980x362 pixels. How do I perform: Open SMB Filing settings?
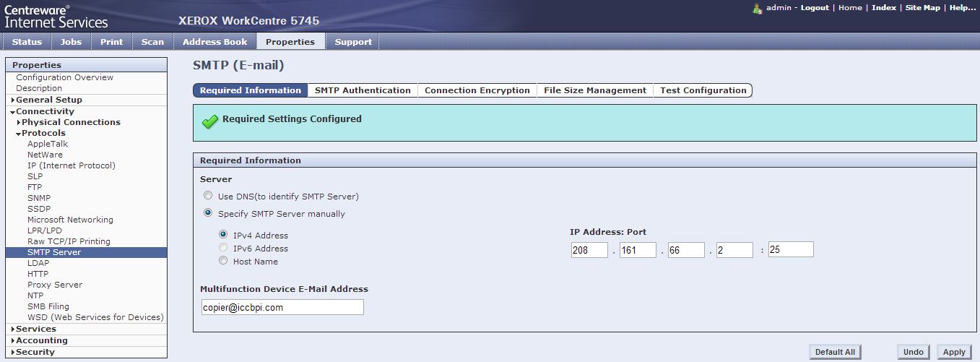coord(48,306)
